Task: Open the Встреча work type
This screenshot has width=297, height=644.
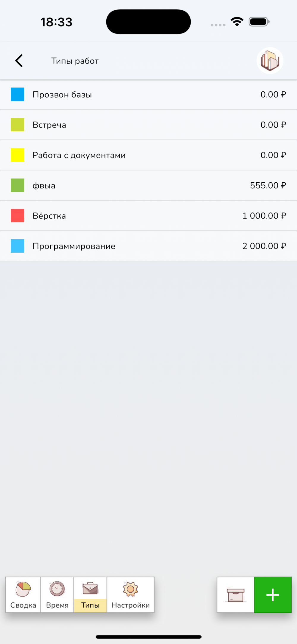Action: (x=49, y=125)
